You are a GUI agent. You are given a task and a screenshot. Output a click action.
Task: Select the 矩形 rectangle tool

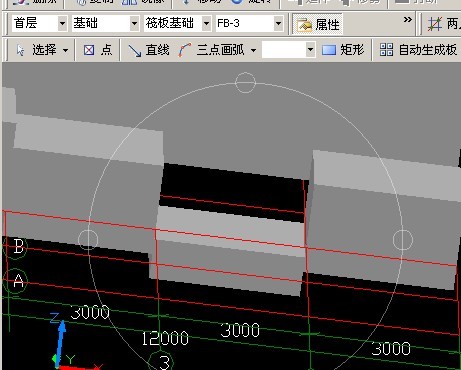point(343,50)
